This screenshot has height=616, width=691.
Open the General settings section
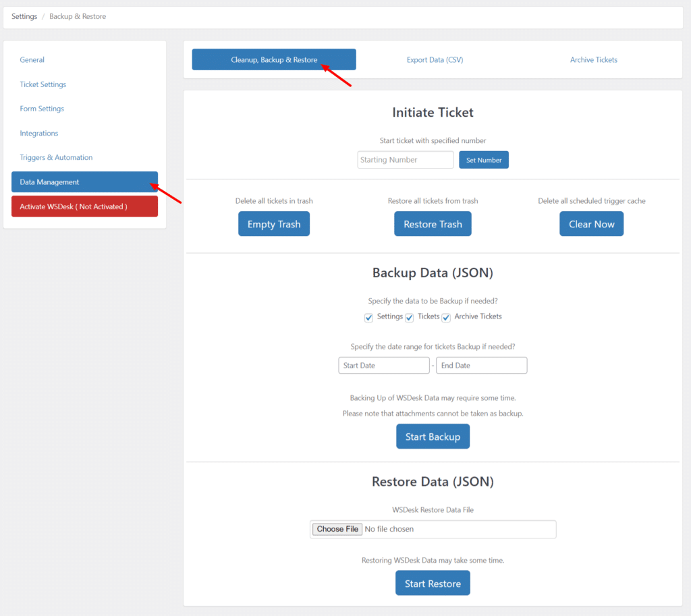coord(32,59)
